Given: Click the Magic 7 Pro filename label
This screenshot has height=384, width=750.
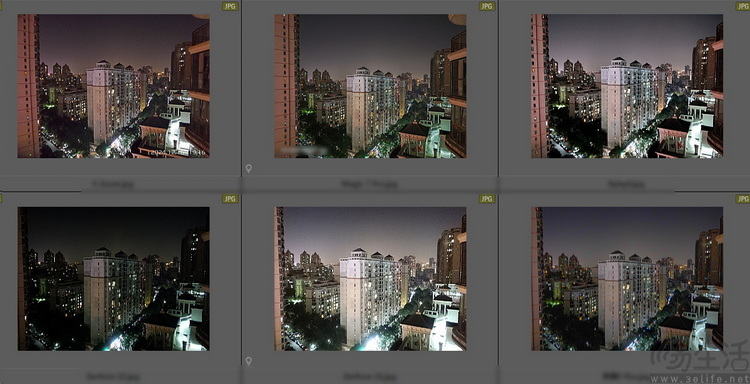Looking at the screenshot, I should click(x=369, y=184).
